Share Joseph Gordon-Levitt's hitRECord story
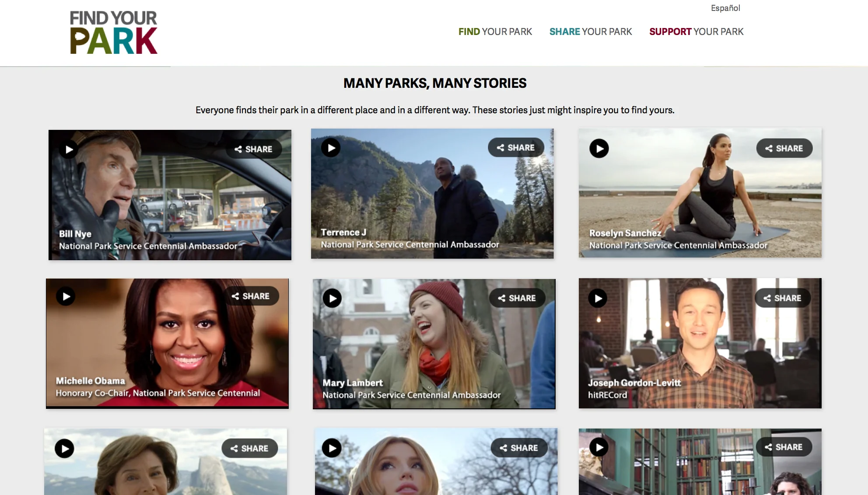This screenshot has width=868, height=495. click(782, 298)
